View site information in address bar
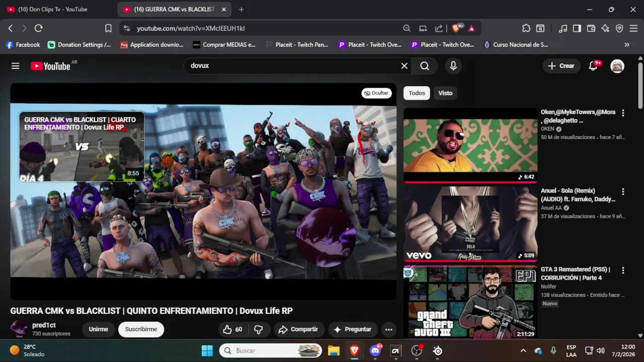This screenshot has height=362, width=644. 126,28
